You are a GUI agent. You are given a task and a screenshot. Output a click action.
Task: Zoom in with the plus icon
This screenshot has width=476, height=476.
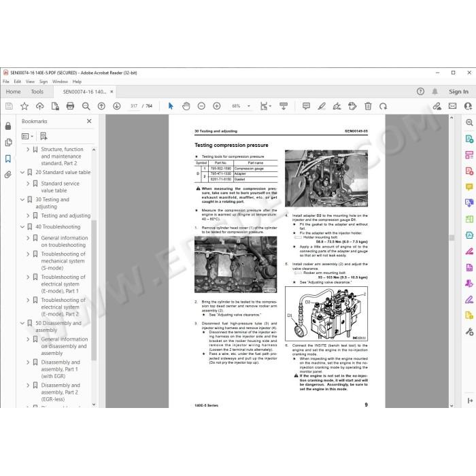click(217, 106)
